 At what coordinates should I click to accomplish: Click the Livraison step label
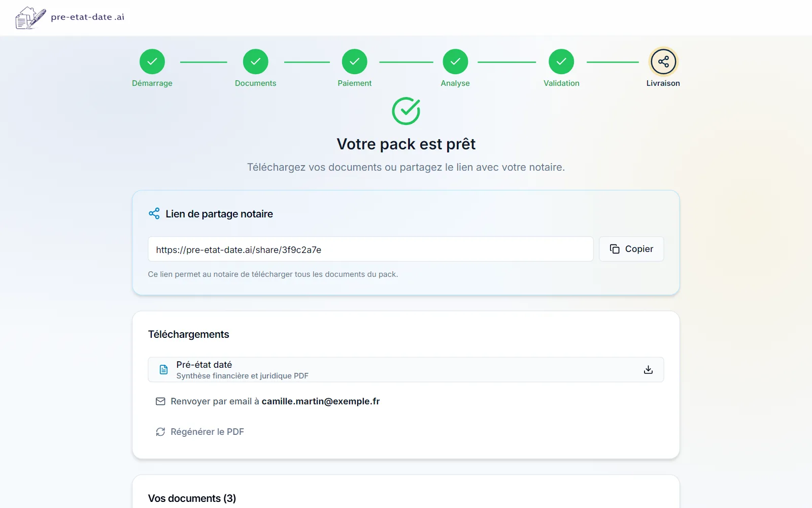tap(663, 83)
